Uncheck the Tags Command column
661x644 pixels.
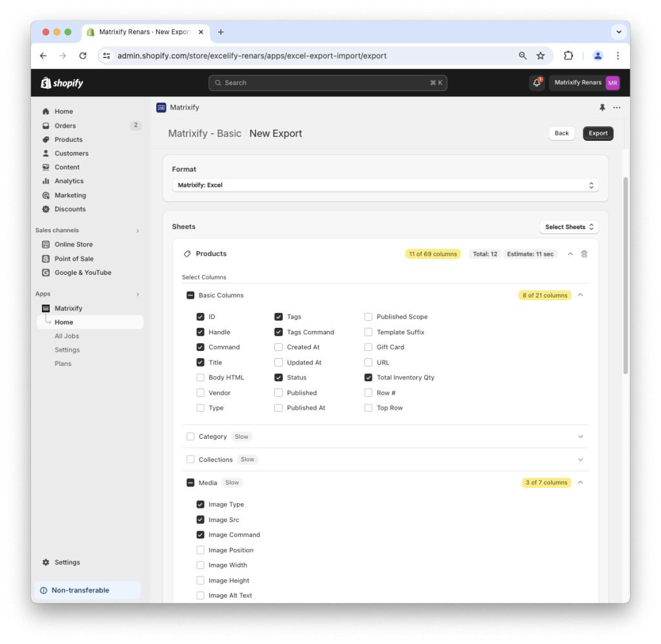(278, 332)
